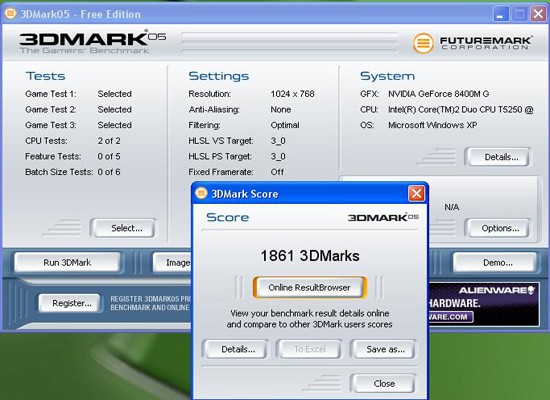Close the 3DMark Score dialog
The height and width of the screenshot is (400, 550).
(x=416, y=193)
